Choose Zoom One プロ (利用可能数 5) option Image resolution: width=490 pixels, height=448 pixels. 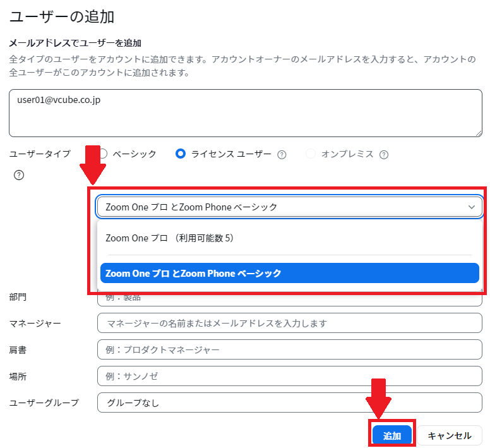pos(289,238)
